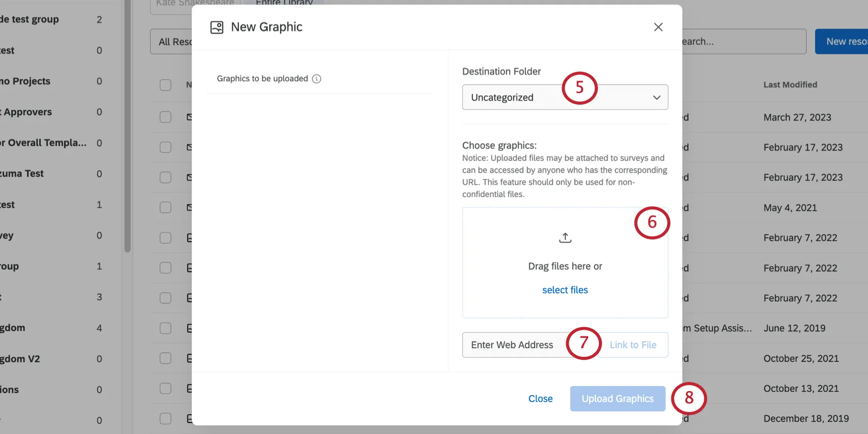The height and width of the screenshot is (434, 868).
Task: Click the info icon beside Graphics to be uploaded
Action: 317,79
